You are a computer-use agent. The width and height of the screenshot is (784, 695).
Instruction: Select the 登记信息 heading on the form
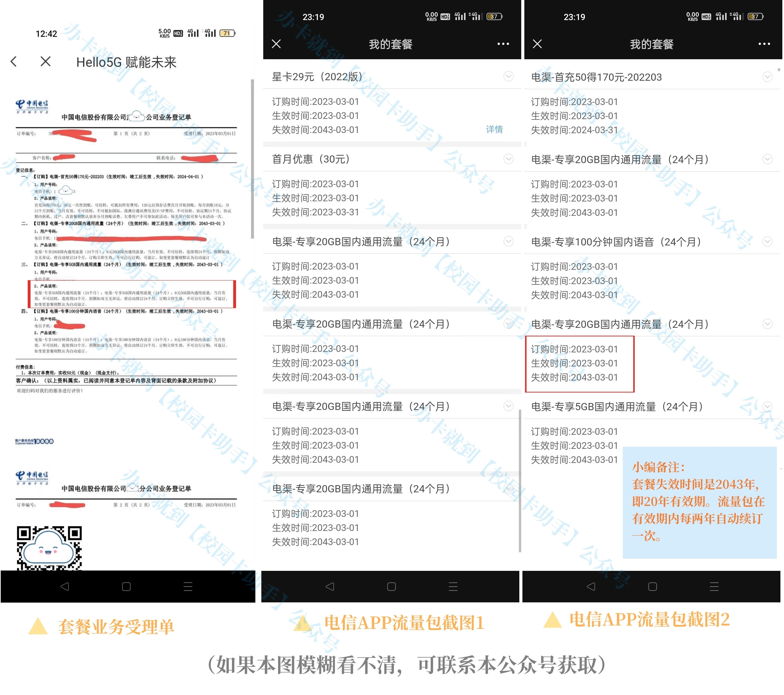point(25,170)
